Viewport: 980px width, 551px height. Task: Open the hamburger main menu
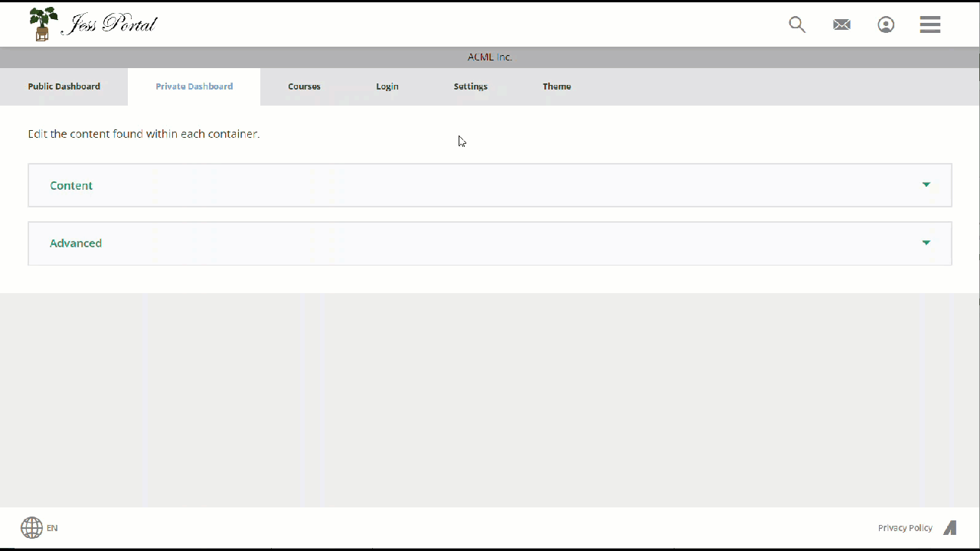pos(930,24)
